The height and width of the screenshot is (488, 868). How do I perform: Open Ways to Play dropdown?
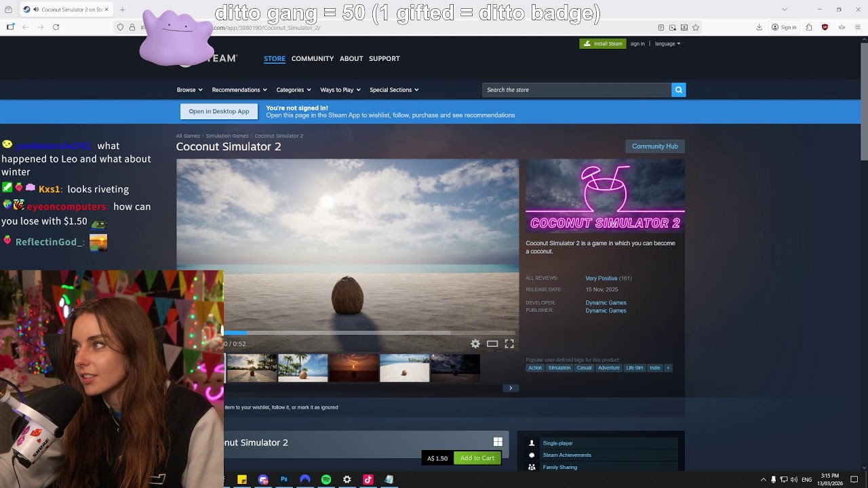(340, 89)
